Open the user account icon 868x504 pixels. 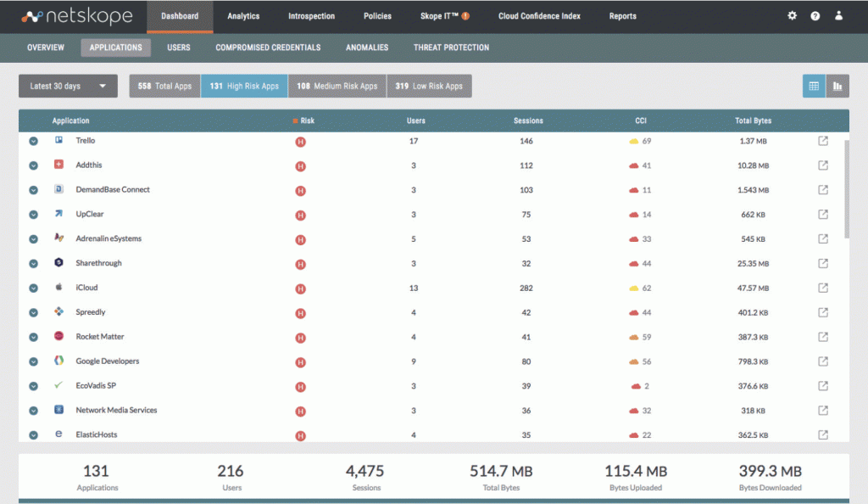(x=838, y=15)
